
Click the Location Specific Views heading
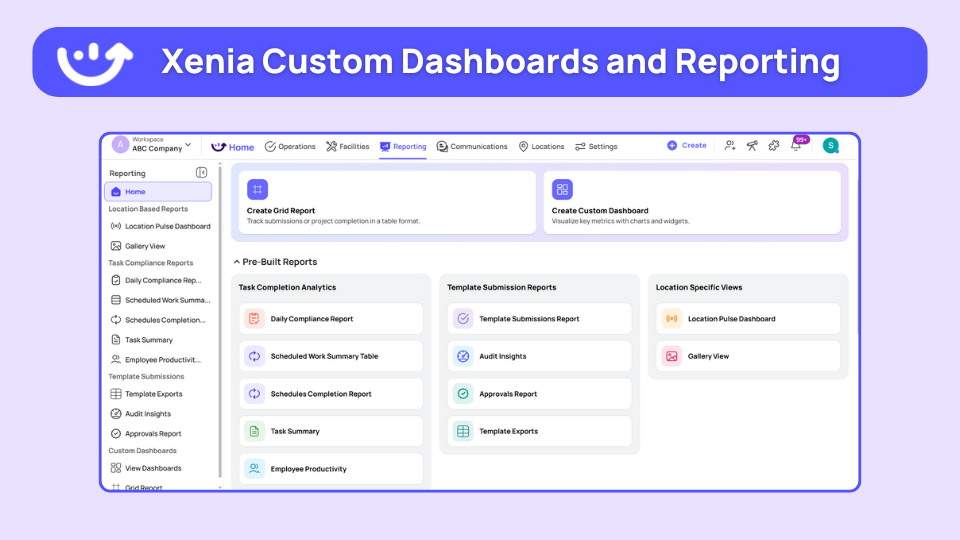tap(699, 287)
